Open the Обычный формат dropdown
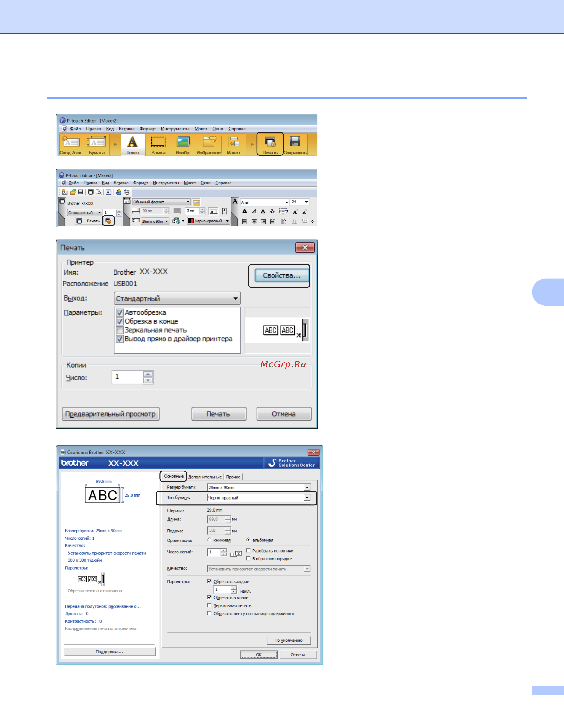This screenshot has height=728, width=564. [x=161, y=202]
